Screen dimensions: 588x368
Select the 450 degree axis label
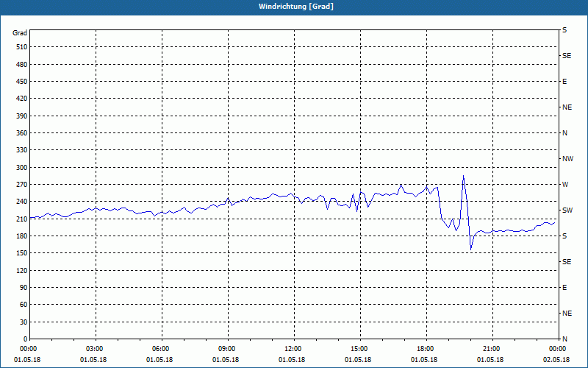click(x=22, y=82)
